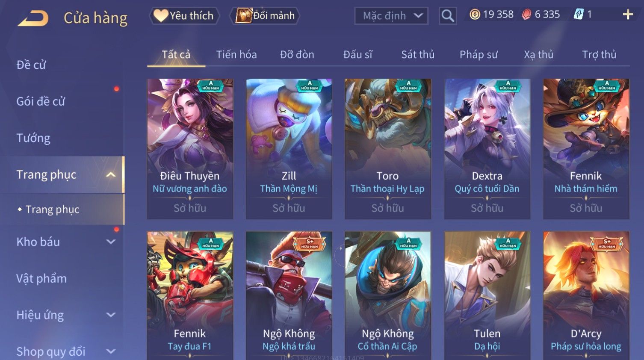This screenshot has height=360, width=644.
Task: Open Tướng in the sidebar
Action: tap(33, 138)
